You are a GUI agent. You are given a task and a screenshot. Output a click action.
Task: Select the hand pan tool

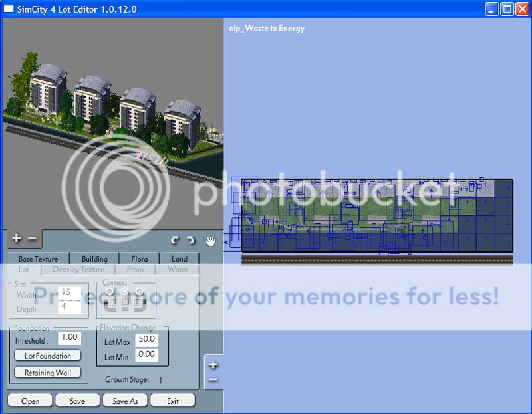211,240
